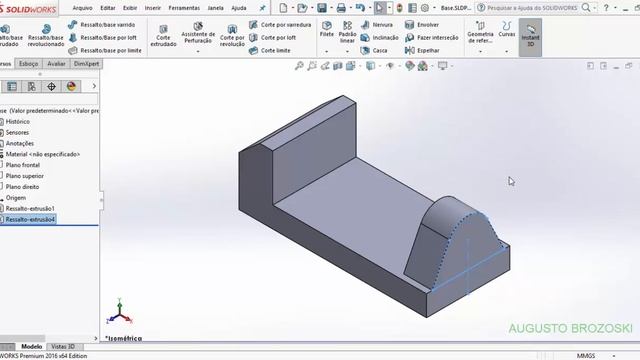Screen dimensions: 640x360
Task: Toggle the pin for the menu bar
Action: tap(262, 8)
